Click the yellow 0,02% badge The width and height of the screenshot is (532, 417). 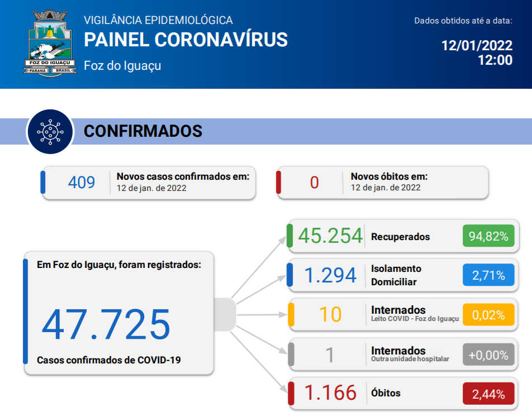[488, 315]
